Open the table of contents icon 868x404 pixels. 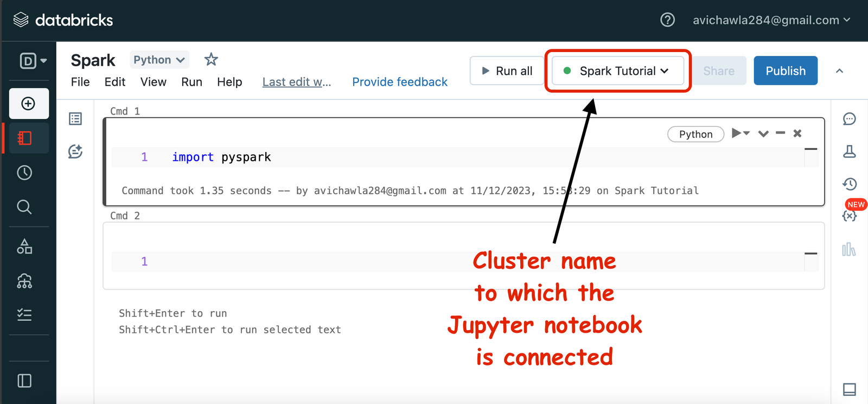coord(75,119)
